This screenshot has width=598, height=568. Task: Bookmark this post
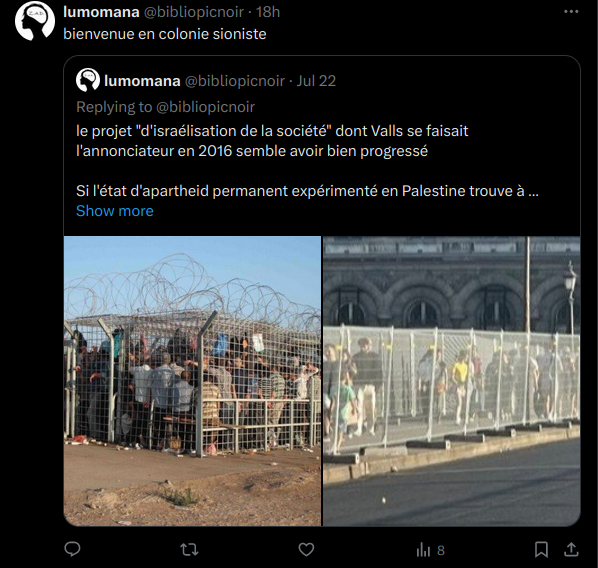541,550
